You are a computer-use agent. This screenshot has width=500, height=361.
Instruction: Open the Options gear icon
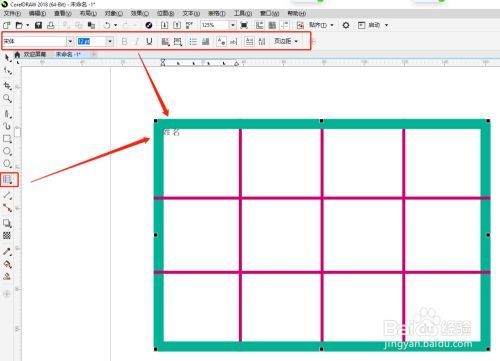coord(346,25)
